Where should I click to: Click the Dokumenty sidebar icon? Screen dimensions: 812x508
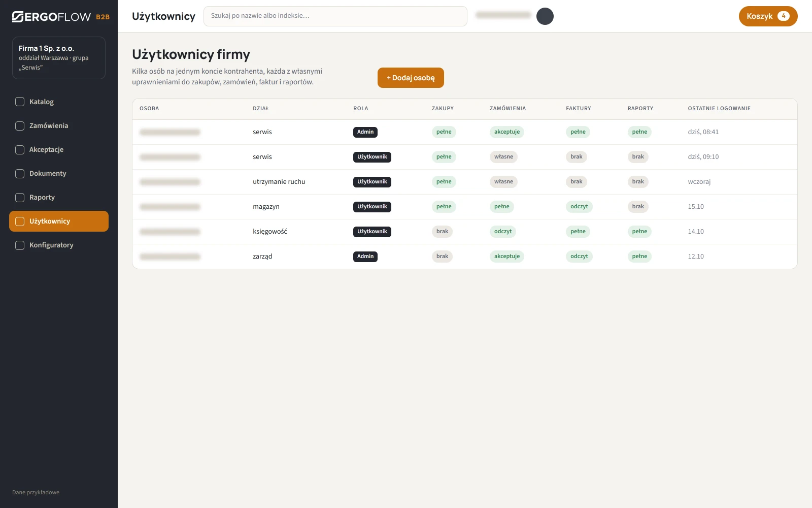(20, 173)
